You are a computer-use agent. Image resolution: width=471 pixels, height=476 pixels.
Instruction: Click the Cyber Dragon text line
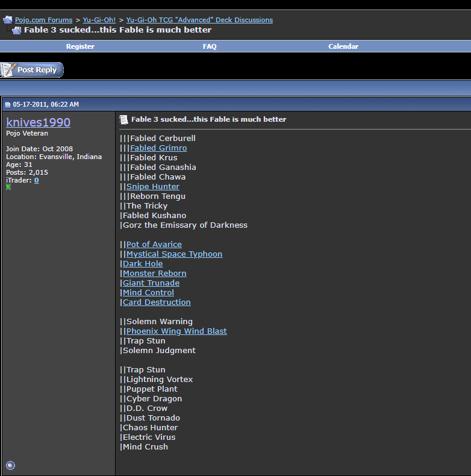point(151,399)
